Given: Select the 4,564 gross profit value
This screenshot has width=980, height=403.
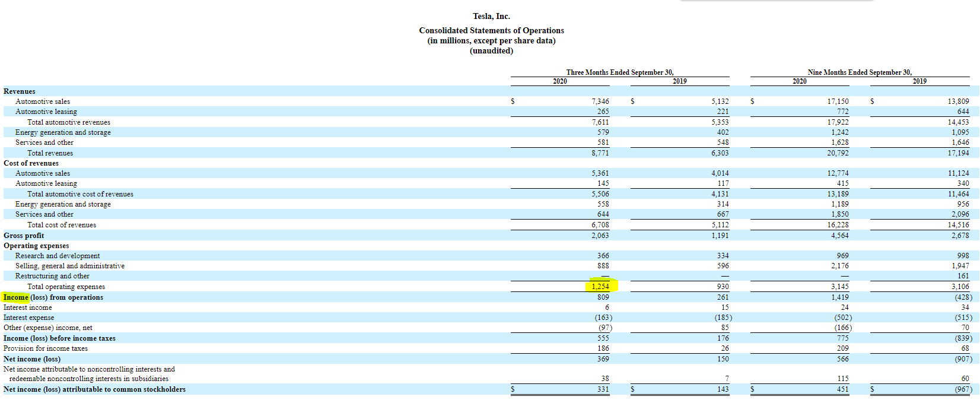Looking at the screenshot, I should pyautogui.click(x=840, y=236).
